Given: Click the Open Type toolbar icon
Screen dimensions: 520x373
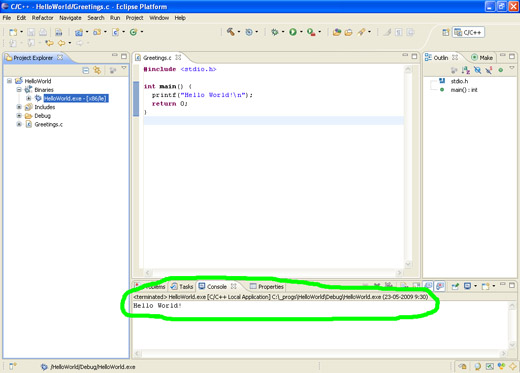Looking at the screenshot, I should pyautogui.click(x=337, y=32).
